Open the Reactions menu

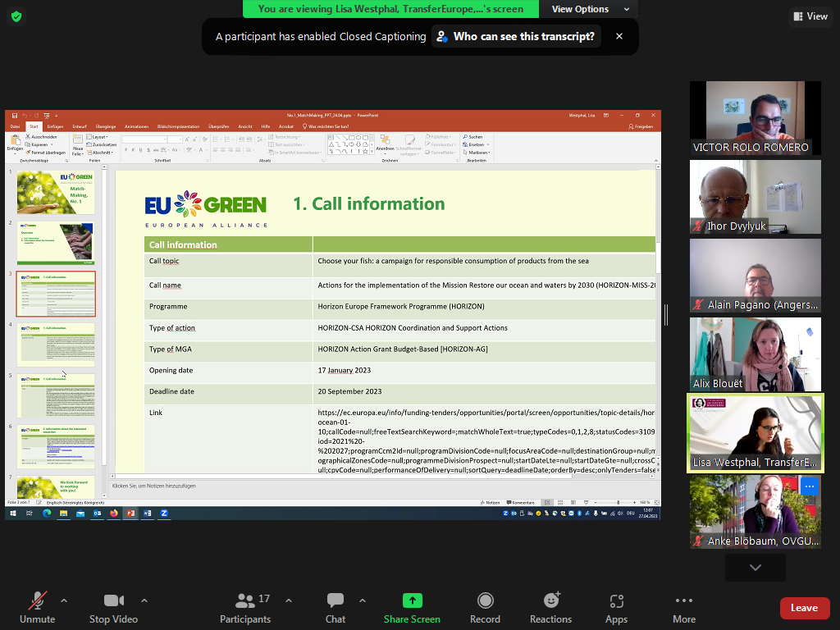click(x=550, y=608)
